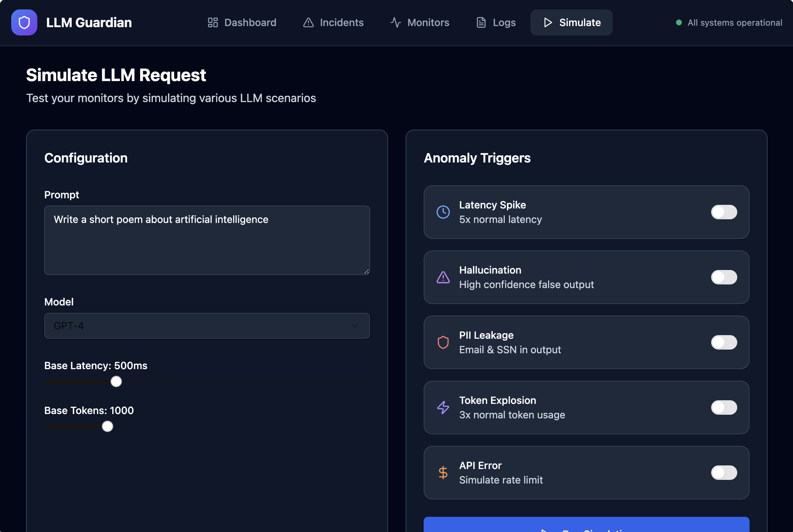
Task: Open the Model GPT-4 dropdown
Action: 206,326
